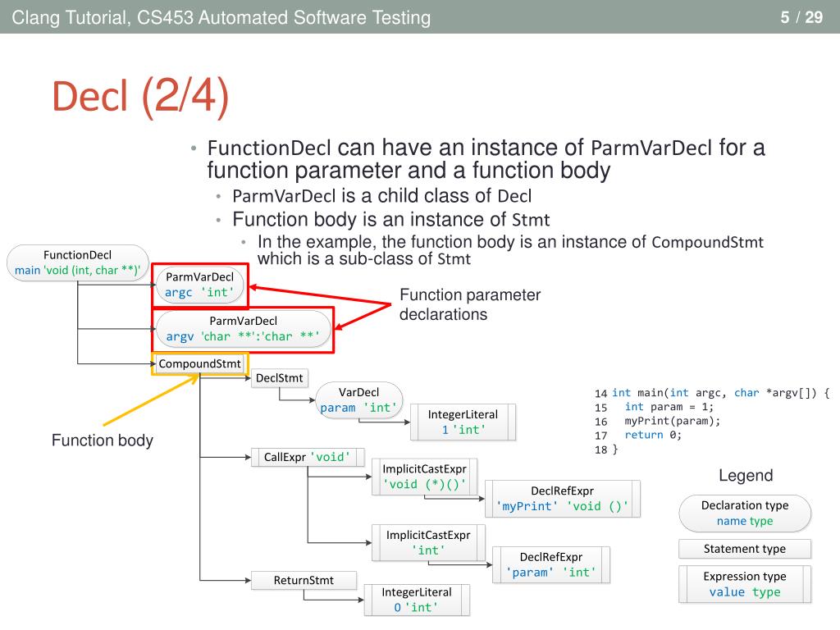
Task: Click the bullet 'Function body is an instance of Stmt'
Action: (x=391, y=220)
